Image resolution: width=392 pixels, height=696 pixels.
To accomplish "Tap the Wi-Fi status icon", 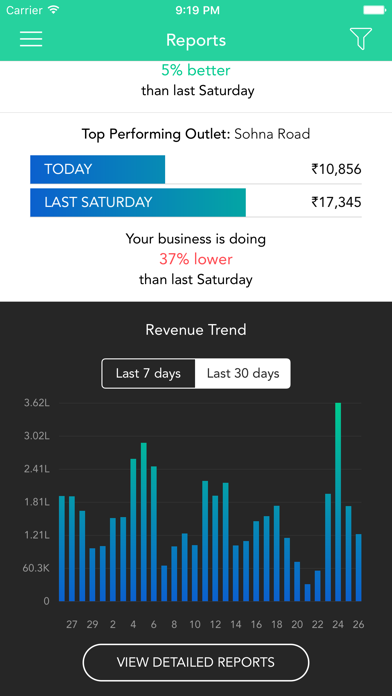I will 54,10.
